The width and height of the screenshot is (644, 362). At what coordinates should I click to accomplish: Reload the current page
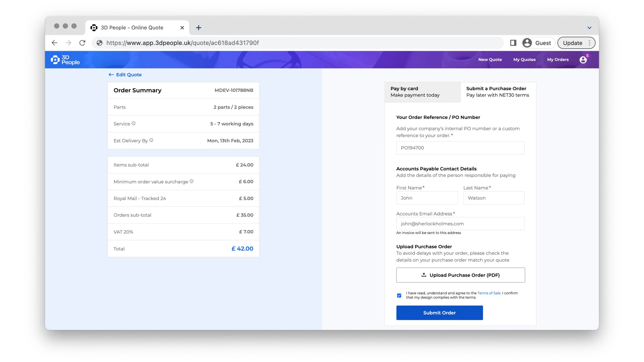tap(82, 43)
